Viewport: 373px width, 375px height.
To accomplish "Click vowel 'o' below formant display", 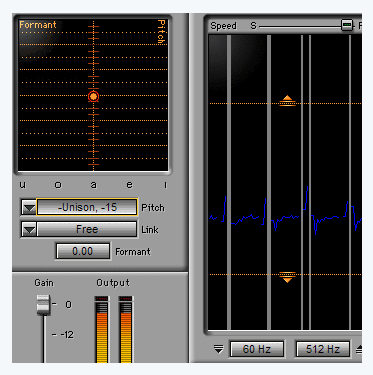I will coord(58,185).
